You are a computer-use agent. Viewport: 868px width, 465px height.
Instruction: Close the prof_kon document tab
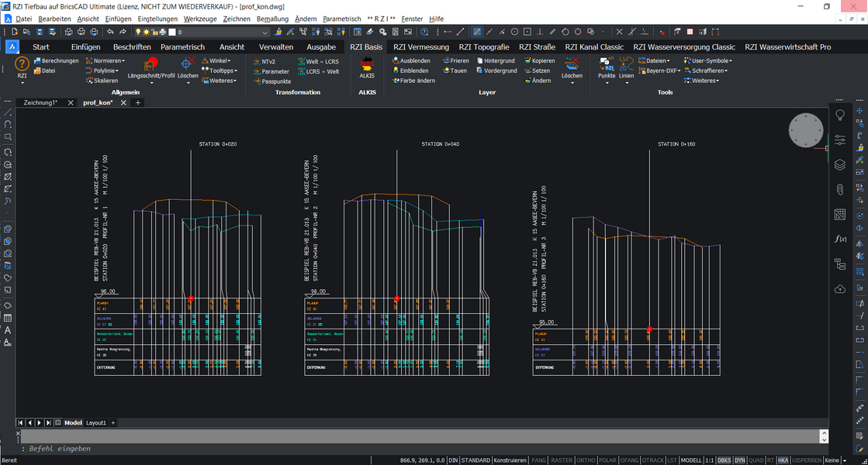123,103
